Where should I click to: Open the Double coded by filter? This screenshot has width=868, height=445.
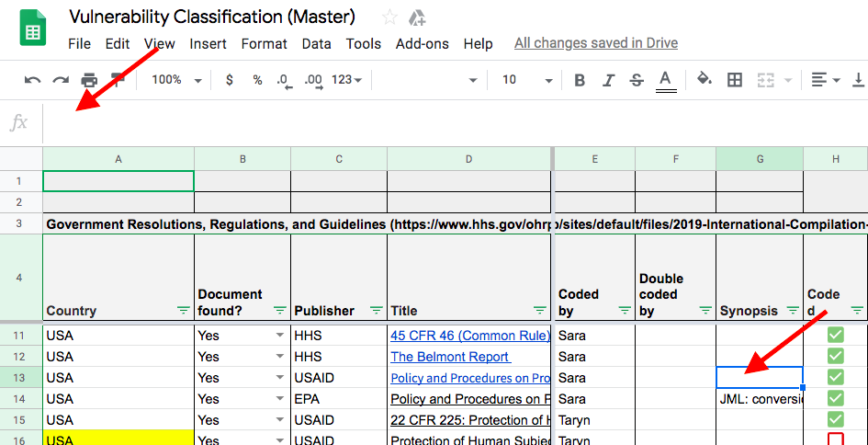[x=705, y=311]
